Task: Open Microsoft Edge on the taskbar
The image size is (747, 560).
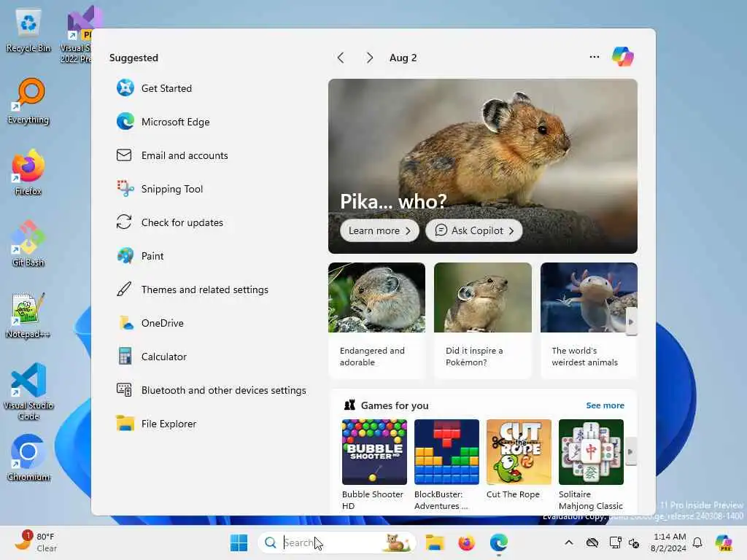Action: coord(498,542)
